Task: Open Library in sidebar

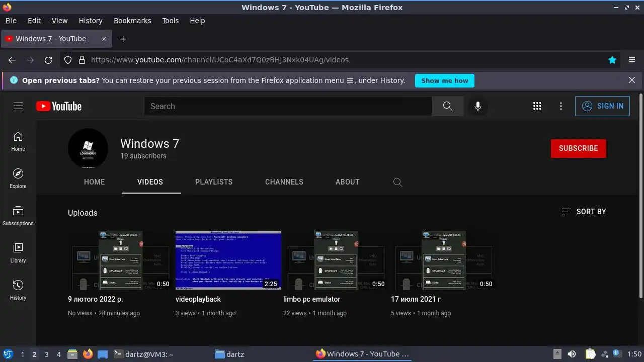Action: tap(18, 253)
